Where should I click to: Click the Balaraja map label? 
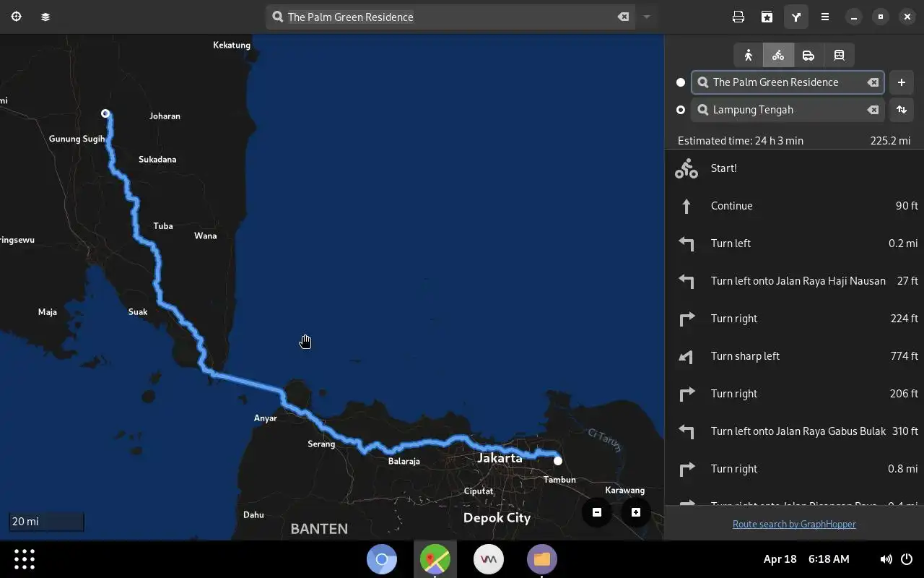coord(404,461)
